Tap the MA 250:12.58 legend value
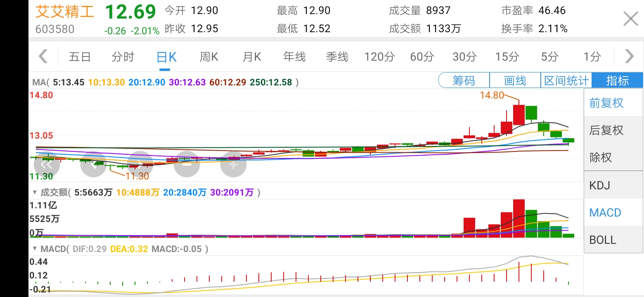644x297 pixels. click(271, 82)
